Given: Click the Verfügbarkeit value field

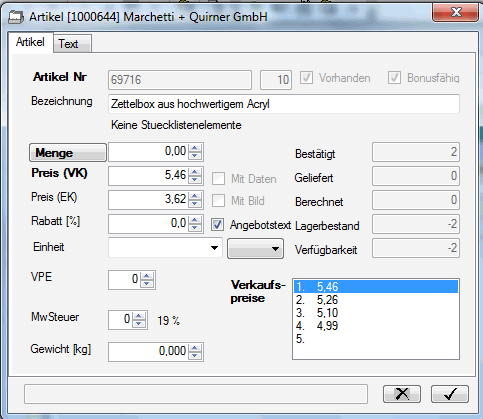Looking at the screenshot, I should [416, 248].
